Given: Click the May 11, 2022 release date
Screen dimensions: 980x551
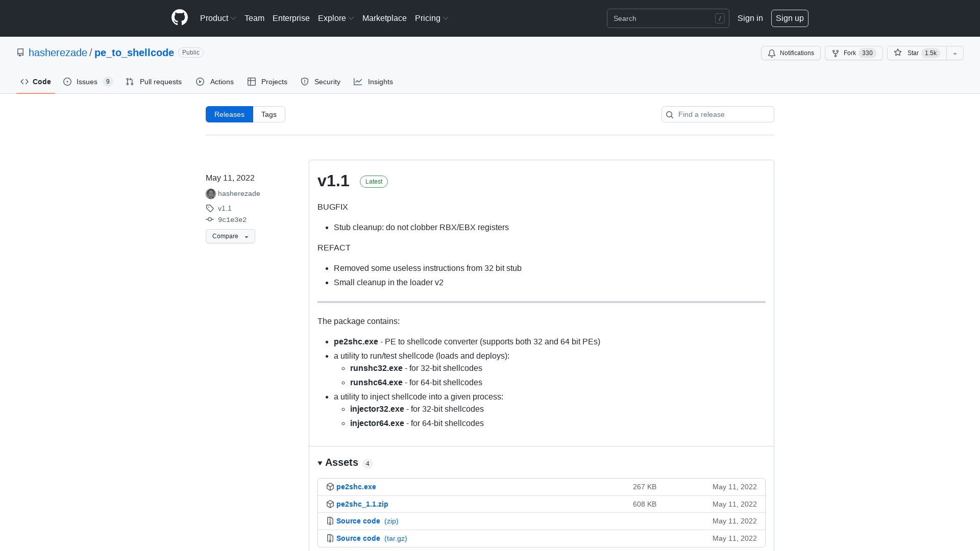Looking at the screenshot, I should click(230, 178).
